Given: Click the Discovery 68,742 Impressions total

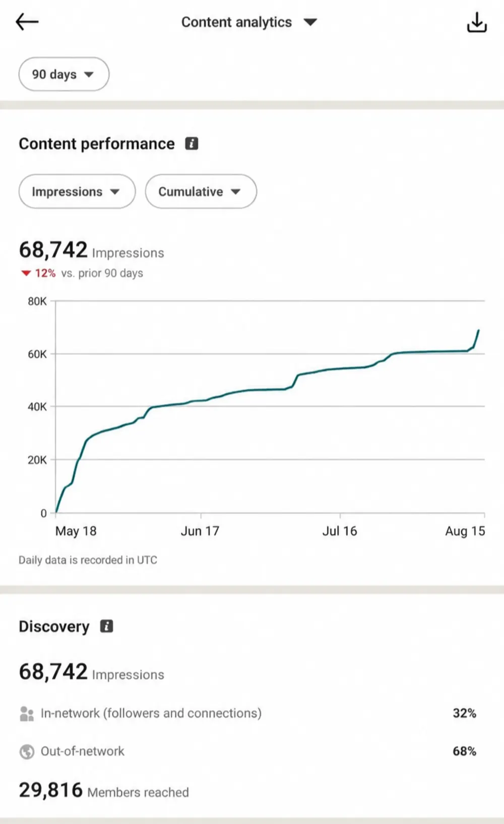Looking at the screenshot, I should coord(91,672).
